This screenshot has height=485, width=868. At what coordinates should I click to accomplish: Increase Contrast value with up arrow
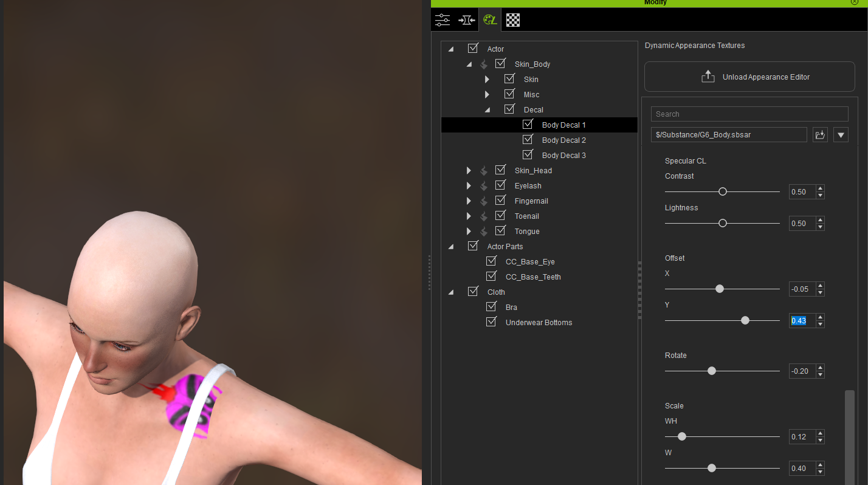coord(821,188)
